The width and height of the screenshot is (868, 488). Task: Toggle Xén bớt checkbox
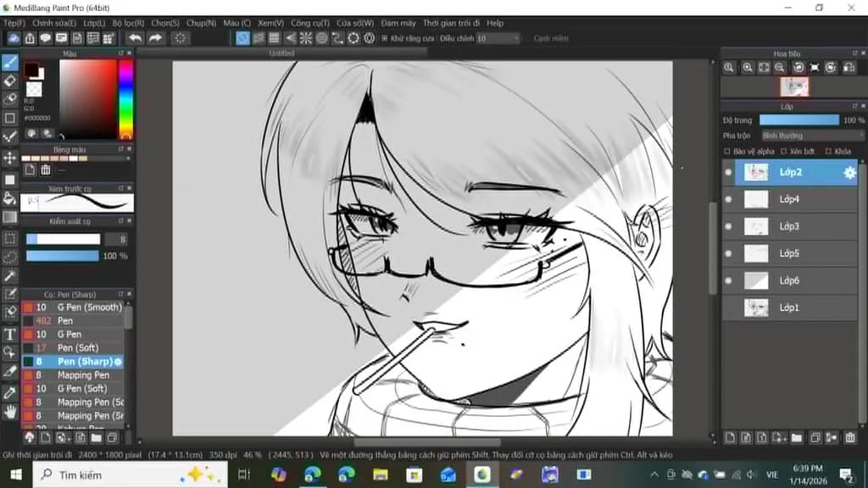click(x=783, y=151)
